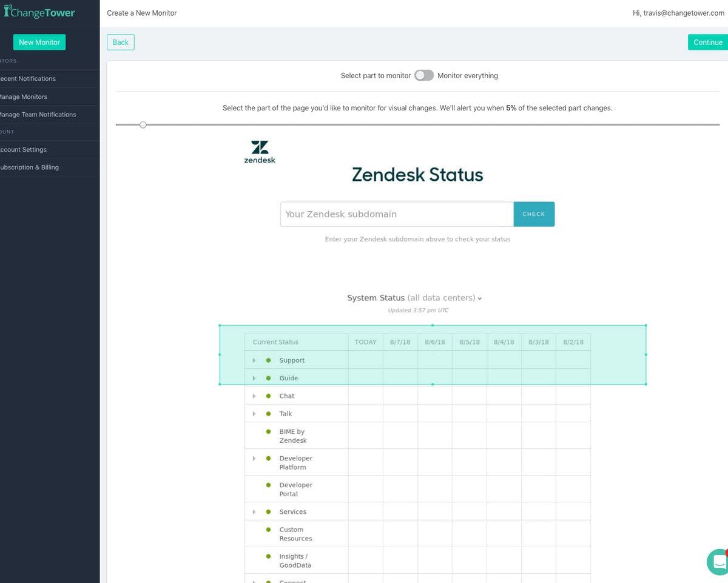
Task: Click the New Monitor button
Action: click(x=39, y=42)
